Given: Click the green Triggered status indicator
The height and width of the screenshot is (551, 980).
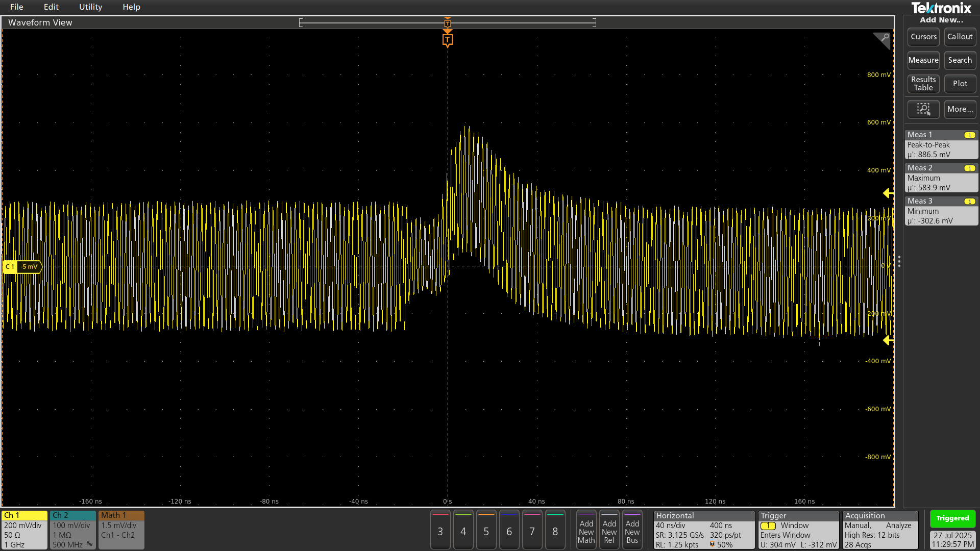Looking at the screenshot, I should coord(952,518).
